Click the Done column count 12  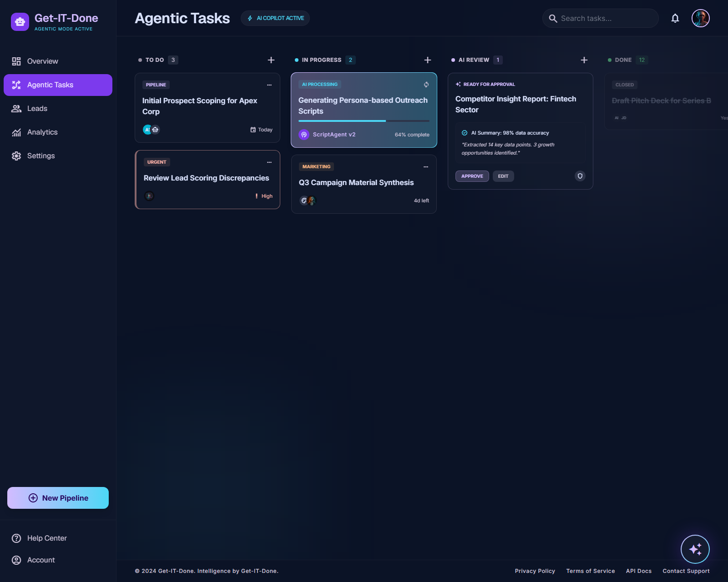[642, 60]
